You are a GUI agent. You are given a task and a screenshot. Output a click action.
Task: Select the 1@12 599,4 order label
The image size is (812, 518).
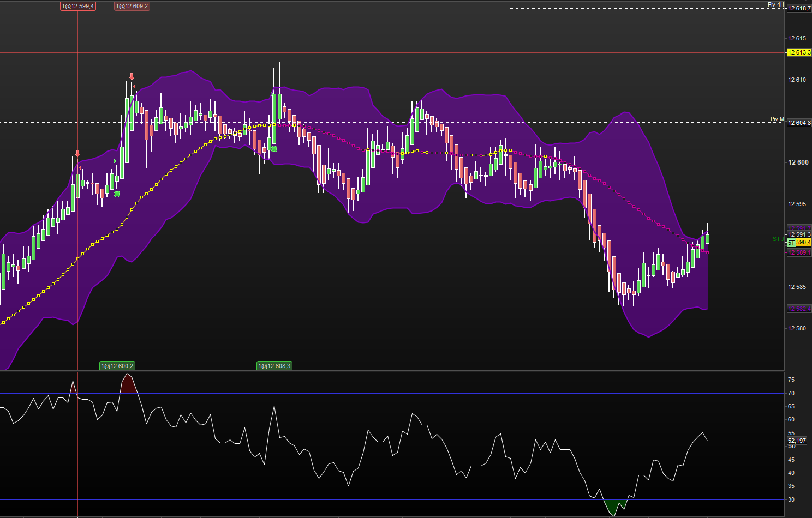[x=77, y=6]
